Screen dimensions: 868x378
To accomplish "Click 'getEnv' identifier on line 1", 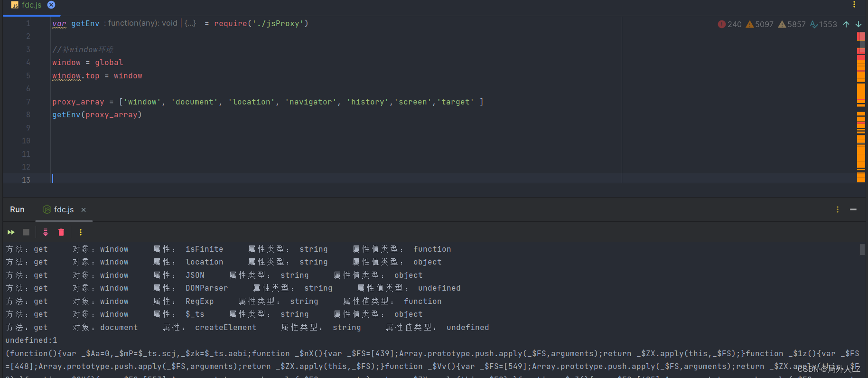I will coord(85,23).
